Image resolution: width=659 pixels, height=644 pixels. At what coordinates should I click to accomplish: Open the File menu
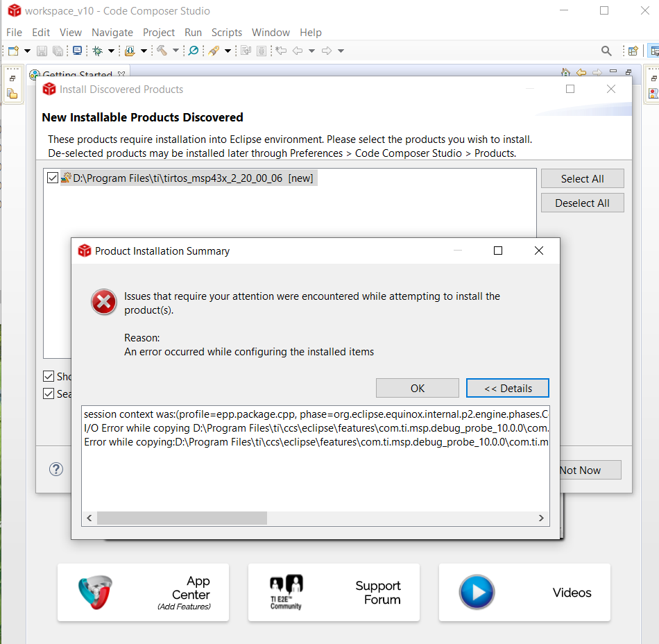click(15, 33)
